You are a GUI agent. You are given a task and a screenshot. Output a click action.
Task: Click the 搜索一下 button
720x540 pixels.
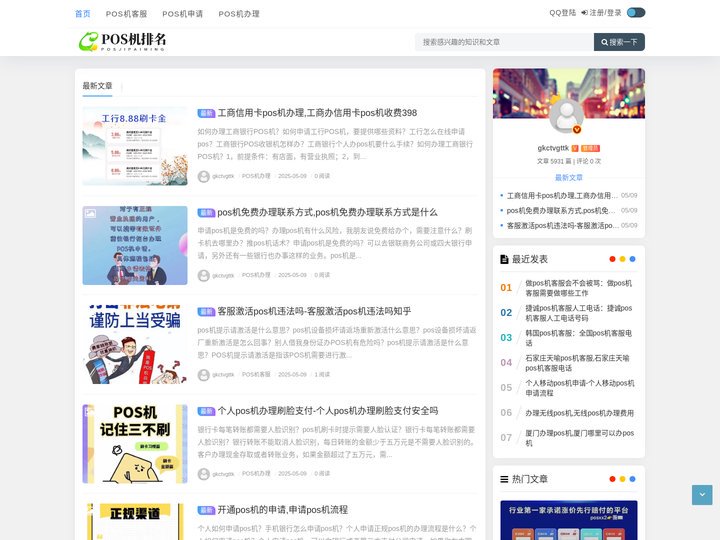point(619,42)
